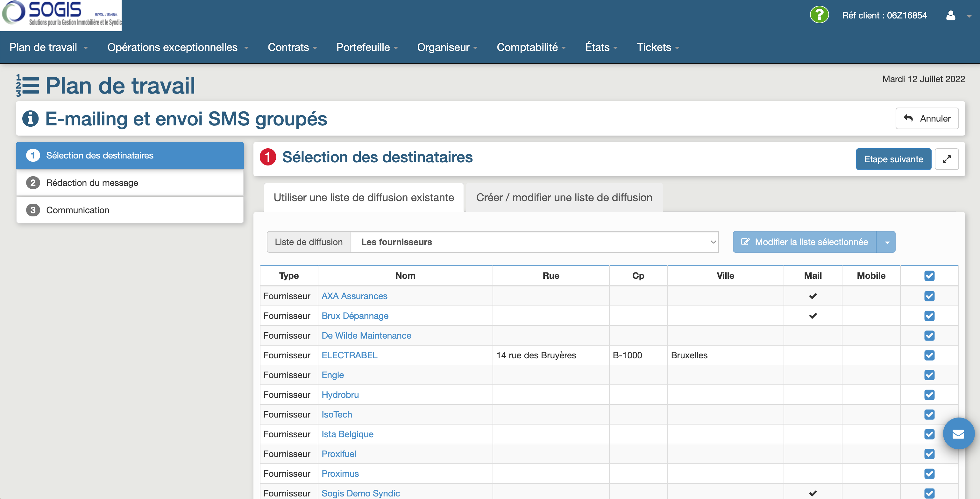Screen dimensions: 980x499
Task: Click the Réf client : 06Z16854 text
Action: tap(884, 15)
